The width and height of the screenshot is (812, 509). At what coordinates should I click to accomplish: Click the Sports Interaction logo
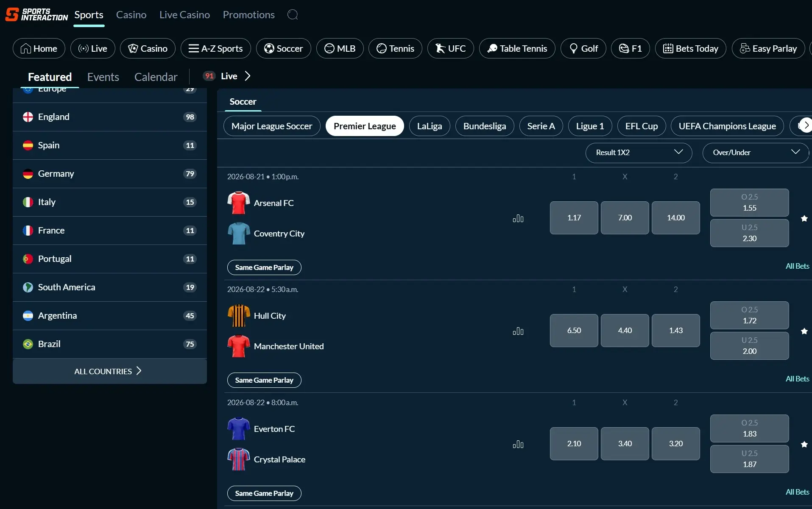pos(36,14)
